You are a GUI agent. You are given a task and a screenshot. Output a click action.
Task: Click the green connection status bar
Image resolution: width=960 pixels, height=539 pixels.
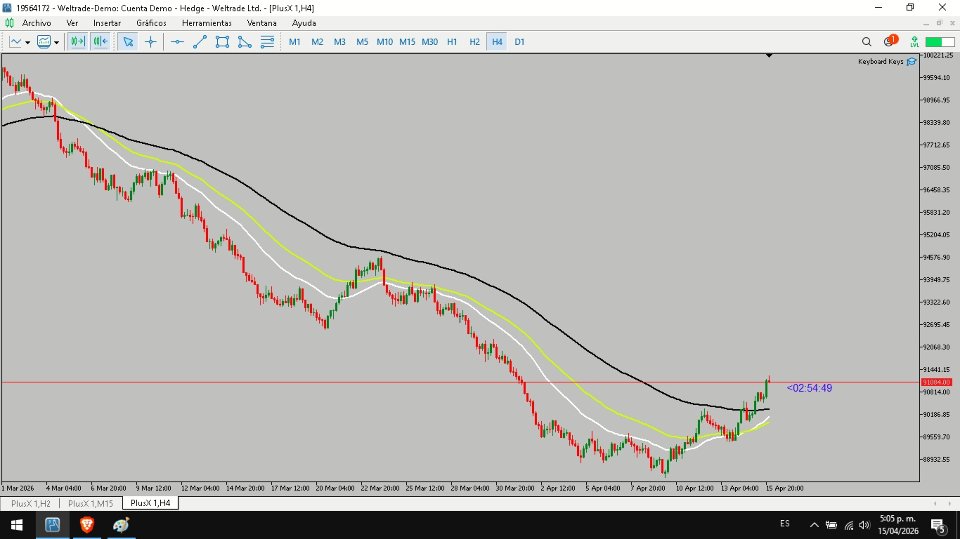pos(940,42)
